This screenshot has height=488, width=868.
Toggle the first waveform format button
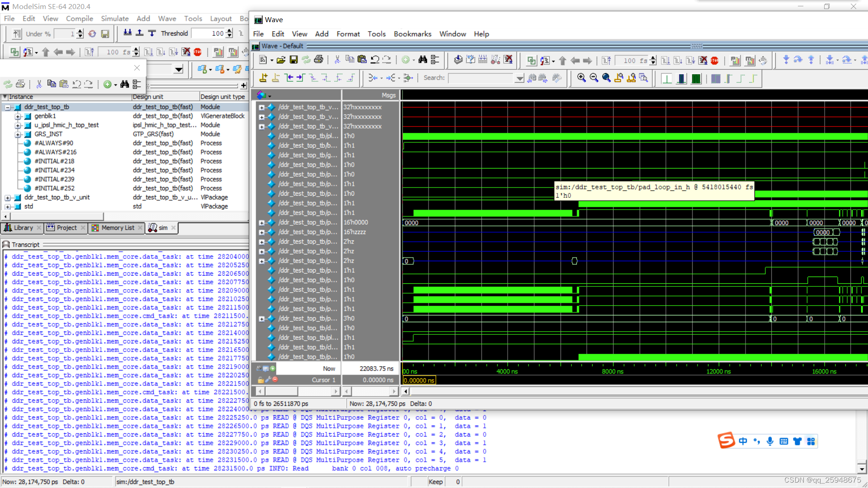[x=666, y=78]
